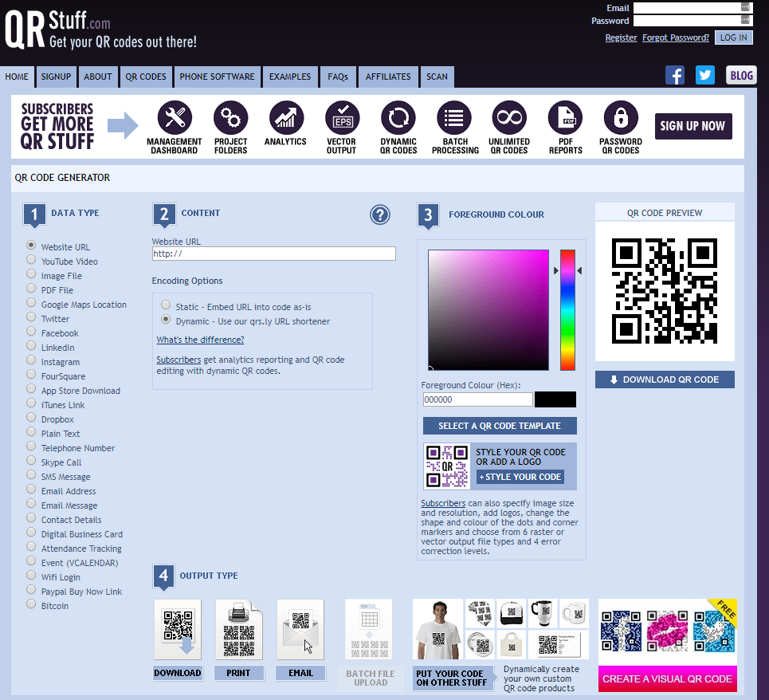Screen dimensions: 769x700
Task: Open the Content help question mark
Action: tap(380, 214)
